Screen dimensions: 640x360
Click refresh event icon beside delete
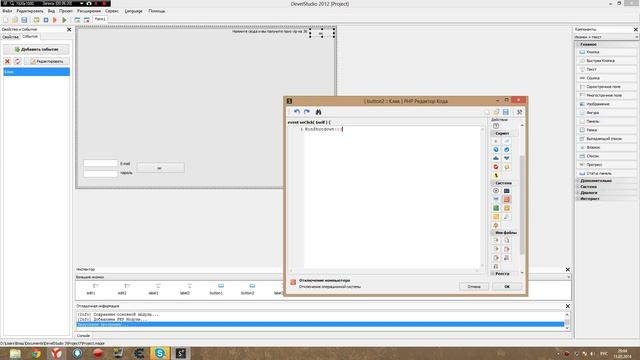click(18, 61)
